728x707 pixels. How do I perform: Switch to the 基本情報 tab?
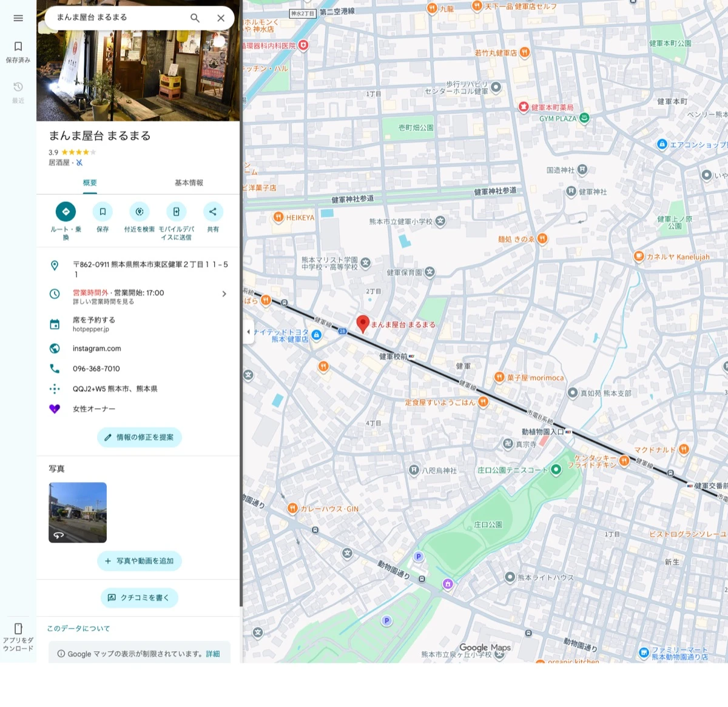pos(189,182)
